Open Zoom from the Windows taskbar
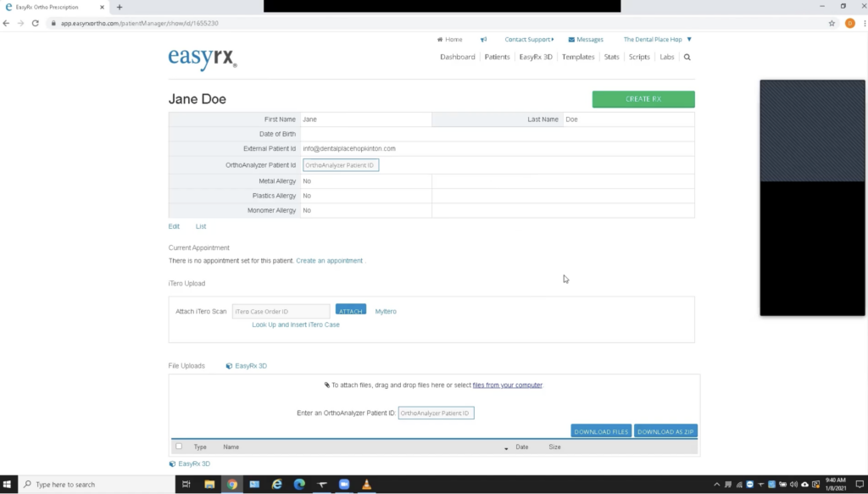This screenshot has width=868, height=494. [344, 485]
